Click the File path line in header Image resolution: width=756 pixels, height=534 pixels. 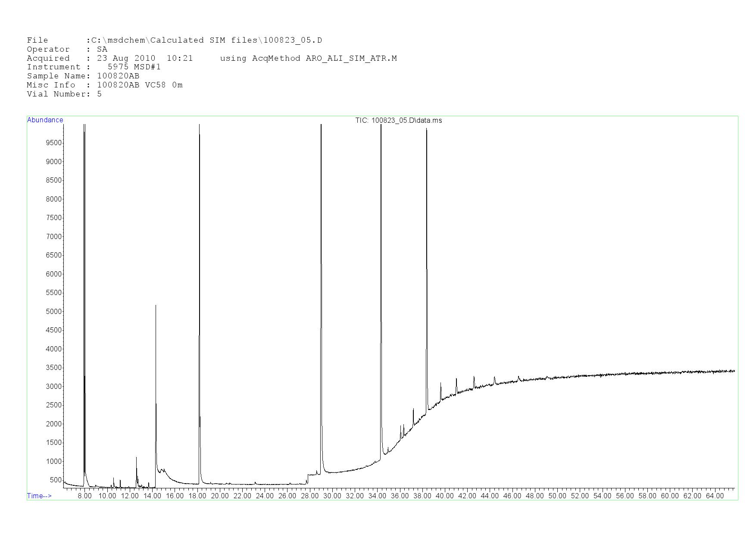click(x=174, y=40)
